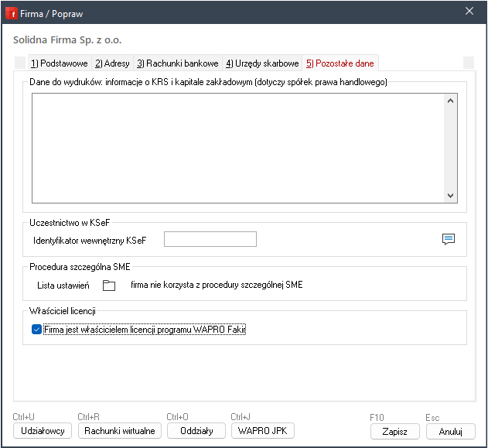Image resolution: width=488 pixels, height=448 pixels.
Task: Uncheck the WAPRO Fakir license owner checkbox
Action: pyautogui.click(x=36, y=330)
